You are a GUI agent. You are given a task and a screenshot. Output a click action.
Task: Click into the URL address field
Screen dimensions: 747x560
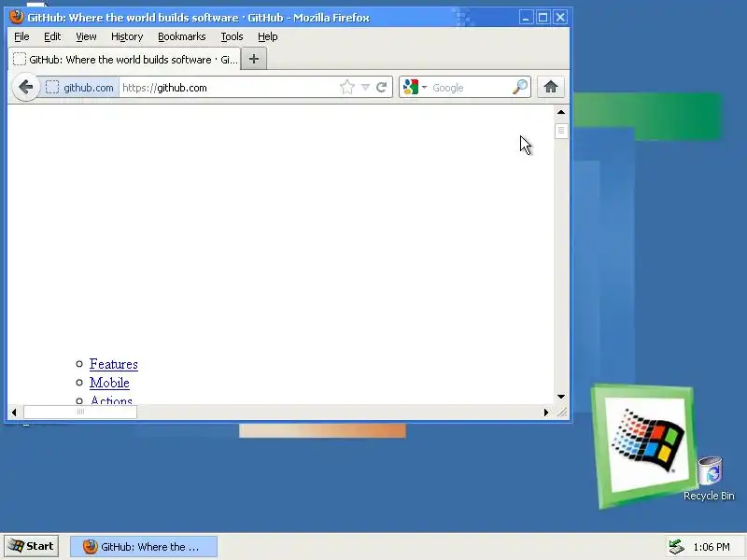pyautogui.click(x=229, y=88)
